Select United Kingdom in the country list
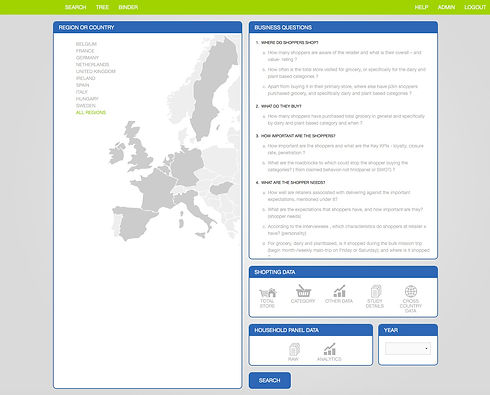 tap(95, 71)
